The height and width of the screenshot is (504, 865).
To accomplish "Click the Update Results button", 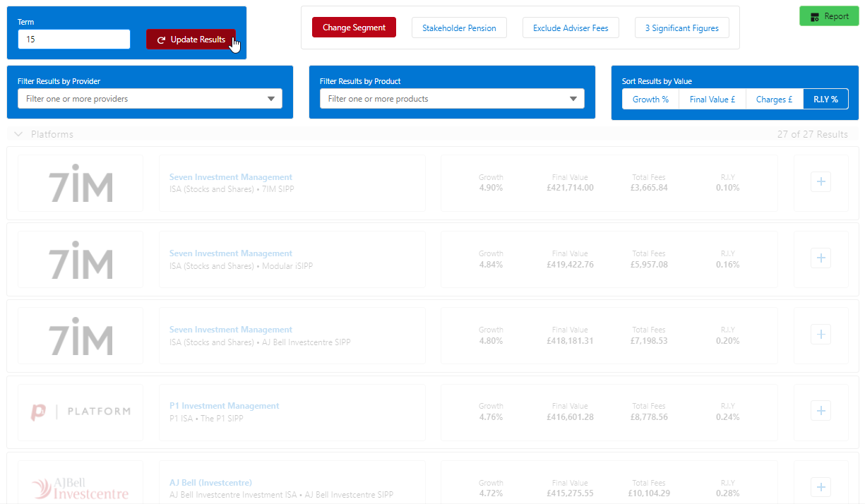I will pos(191,40).
